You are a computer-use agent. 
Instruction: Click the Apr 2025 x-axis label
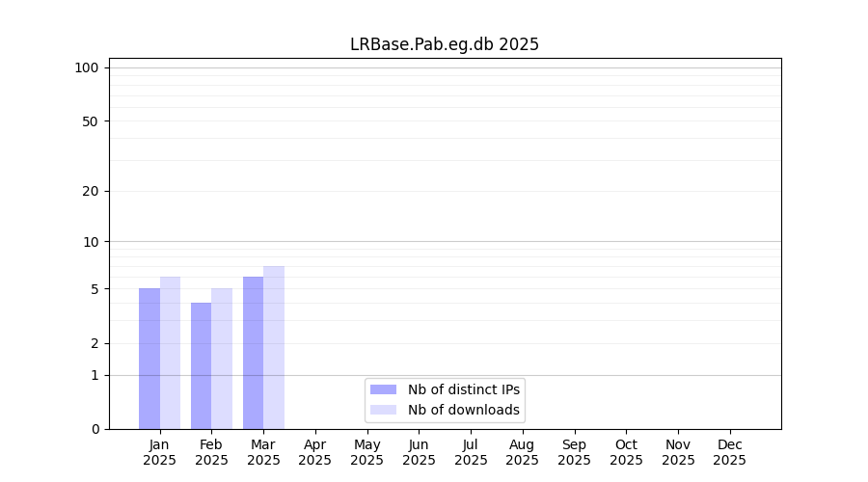coord(315,452)
